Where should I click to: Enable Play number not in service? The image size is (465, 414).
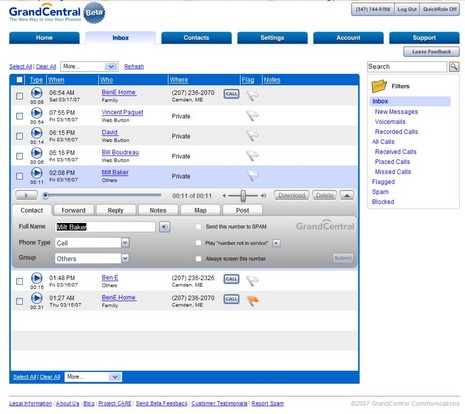coord(198,243)
